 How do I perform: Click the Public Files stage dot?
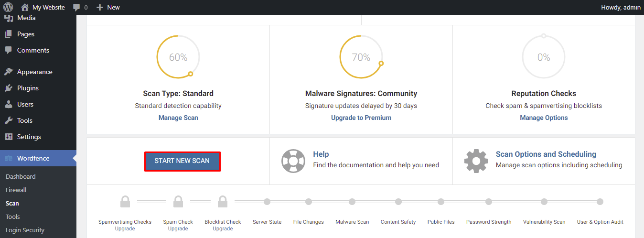(x=441, y=202)
